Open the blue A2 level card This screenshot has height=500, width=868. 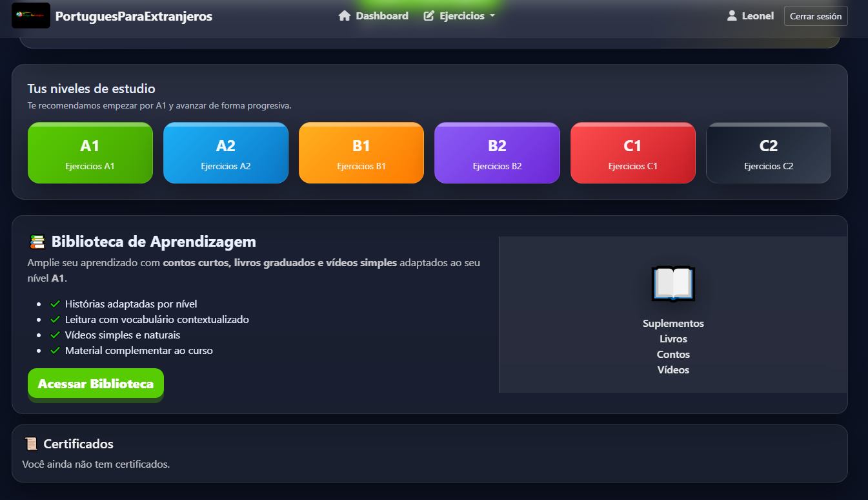pos(226,153)
